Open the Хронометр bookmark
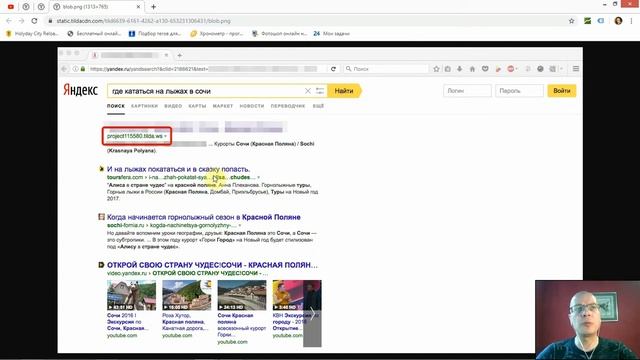The width and height of the screenshot is (640, 360). pyautogui.click(x=217, y=33)
